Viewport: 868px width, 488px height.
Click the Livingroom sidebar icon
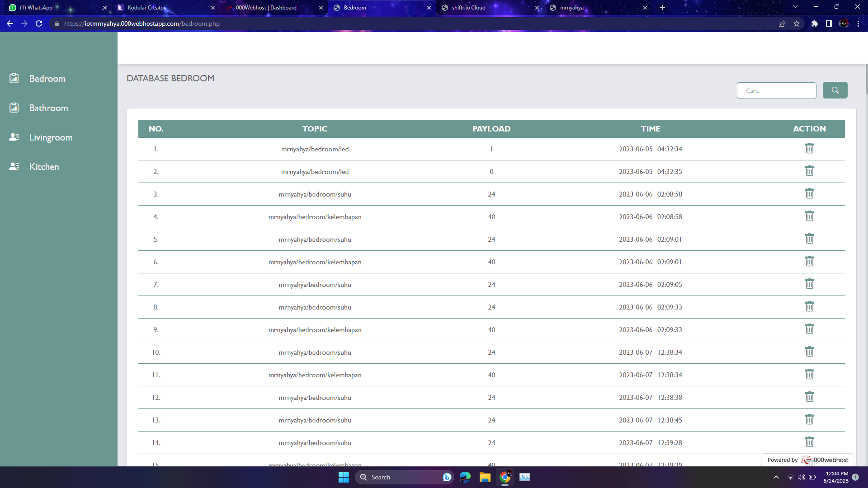coord(14,137)
